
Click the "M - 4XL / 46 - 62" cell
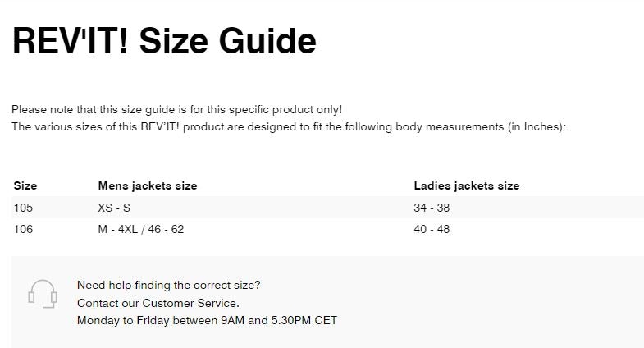pos(141,229)
